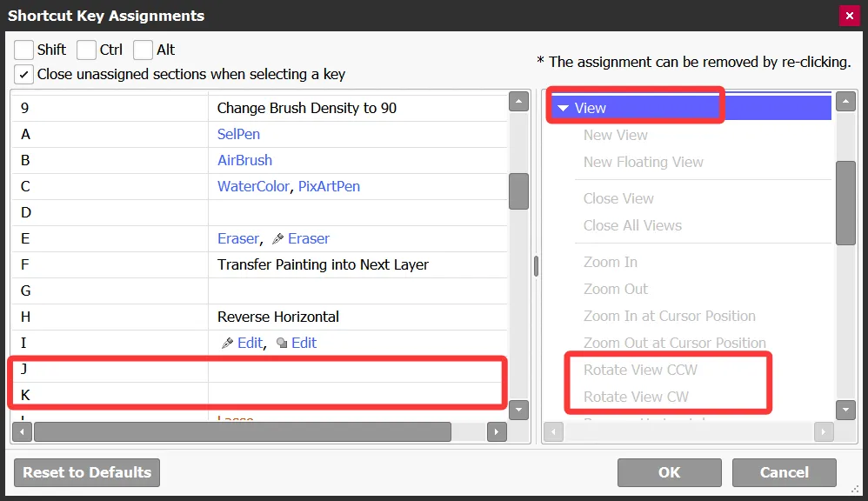Enable the Ctrl modifier checkbox
The image size is (868, 501).
click(x=86, y=50)
